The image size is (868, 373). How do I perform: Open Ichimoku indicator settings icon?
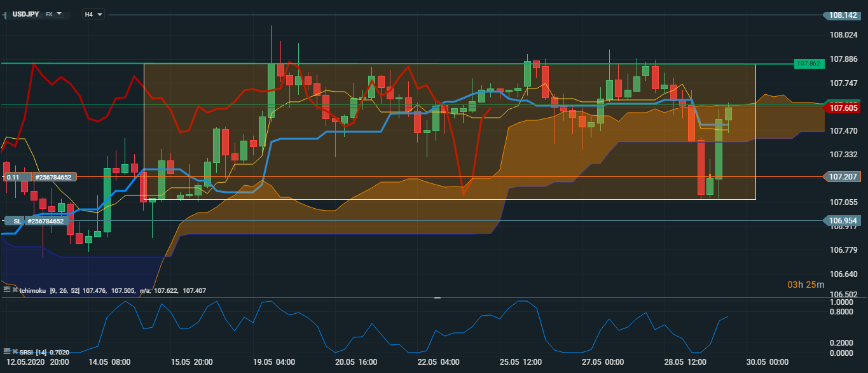(x=6, y=290)
